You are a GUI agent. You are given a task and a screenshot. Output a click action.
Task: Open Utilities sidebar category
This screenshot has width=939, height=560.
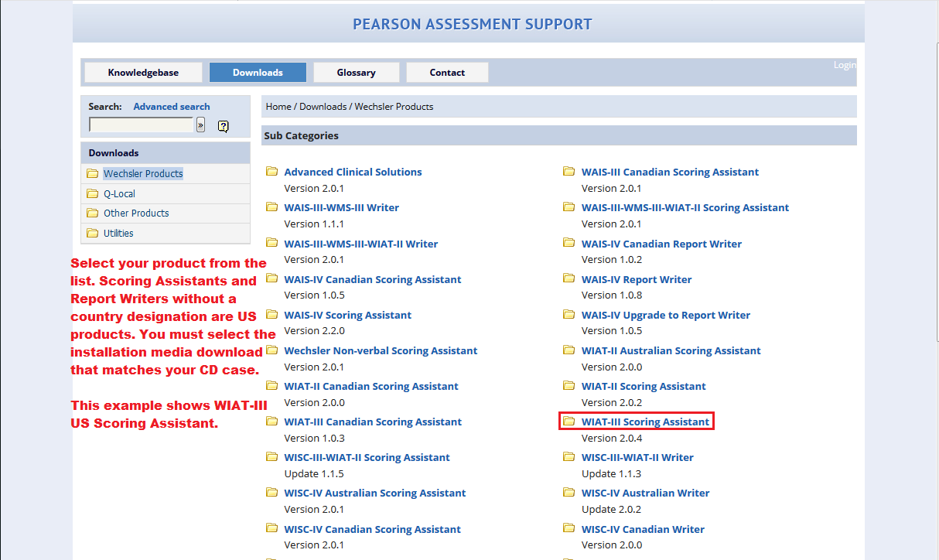click(118, 234)
